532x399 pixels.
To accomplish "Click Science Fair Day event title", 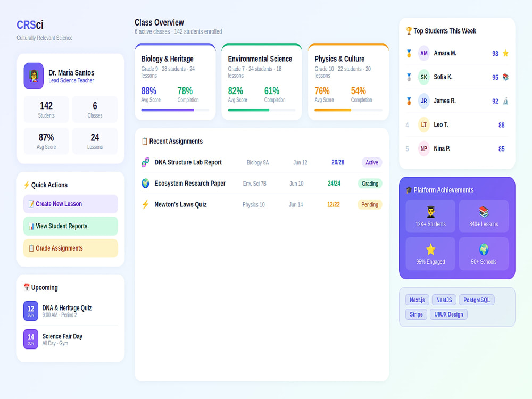I will (62, 336).
